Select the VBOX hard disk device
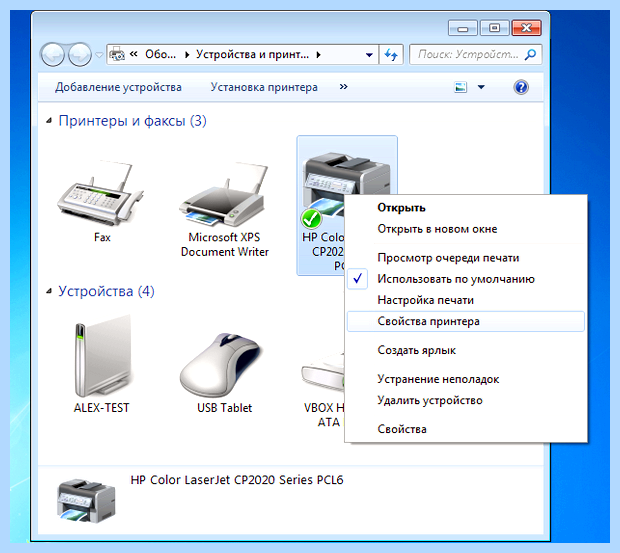Screen dimensions: 620x553 click(322, 374)
